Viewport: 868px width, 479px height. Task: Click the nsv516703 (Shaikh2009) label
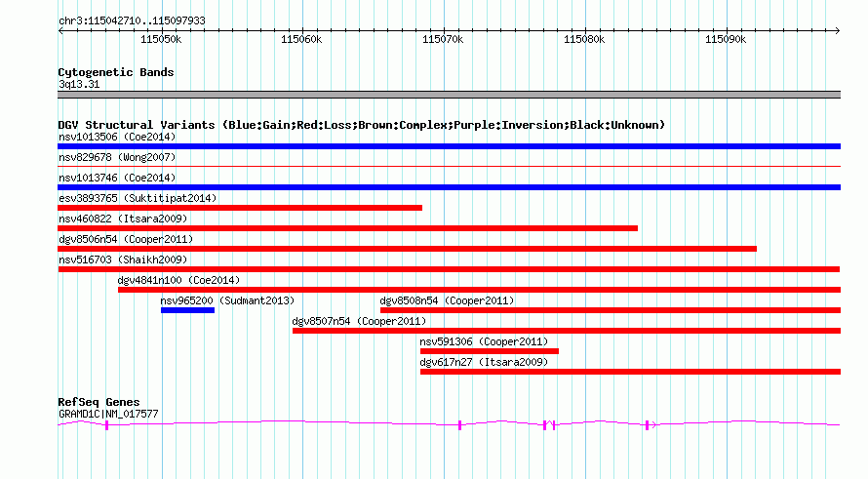coord(123,259)
